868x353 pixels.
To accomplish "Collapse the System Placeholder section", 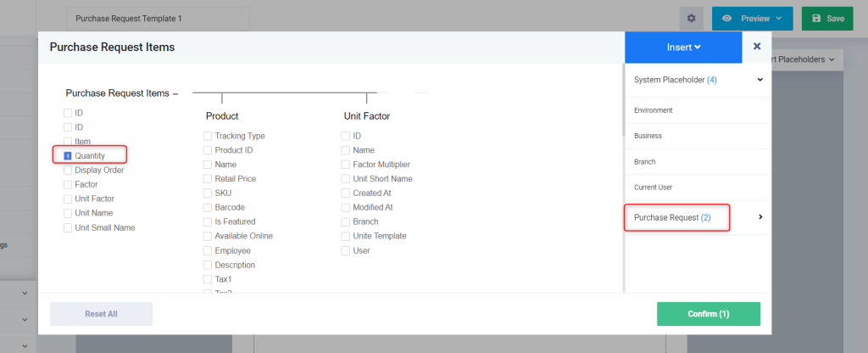I will 760,80.
